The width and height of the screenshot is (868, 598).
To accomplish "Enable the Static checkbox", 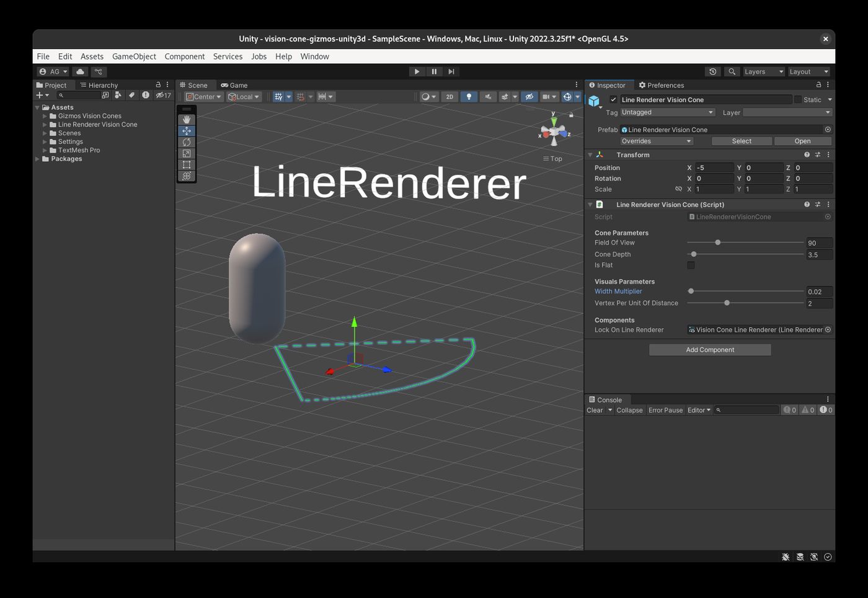I will point(798,99).
